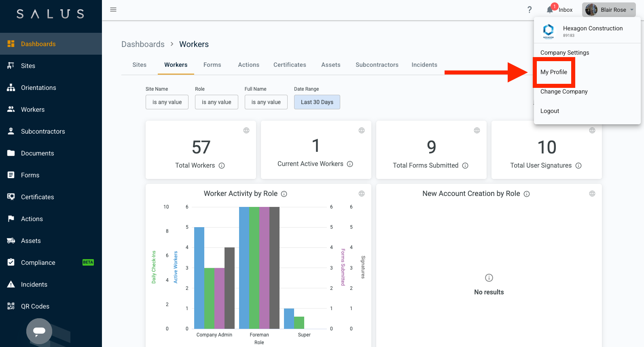Click info icon beside Total Forms Submitted
Screen dimensions: 644x347
[465, 166]
